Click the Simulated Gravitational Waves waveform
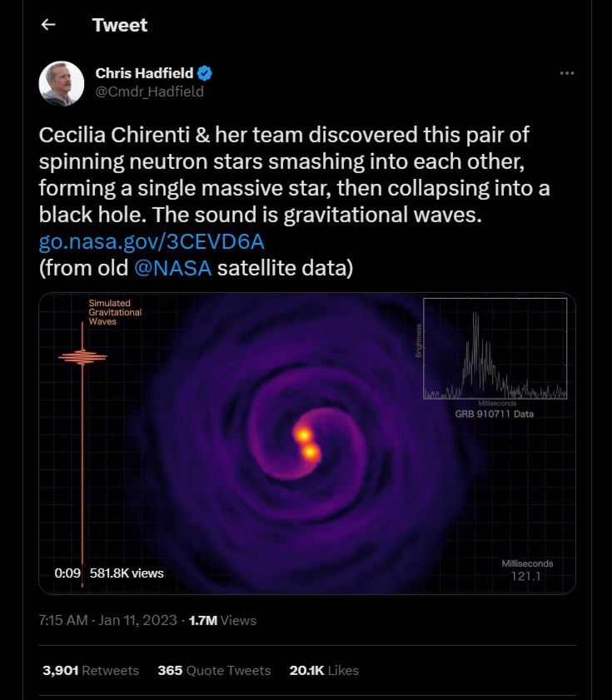 (83, 358)
